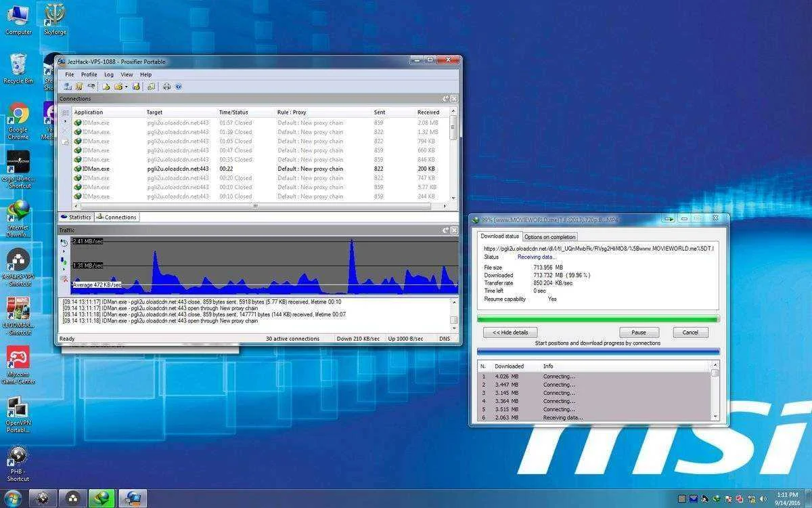Viewport: 812px width, 508px height.
Task: Click the Proxification Rules toolbar icon
Action: 79,86
